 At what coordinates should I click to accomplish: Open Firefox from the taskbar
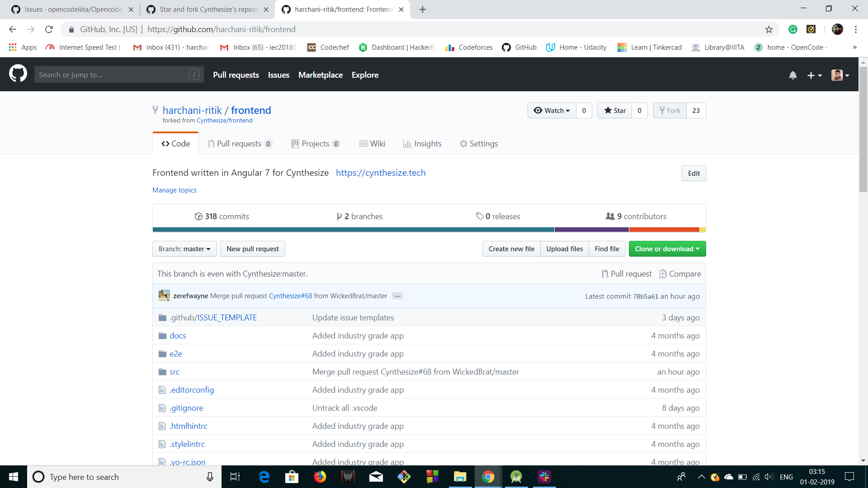click(320, 477)
